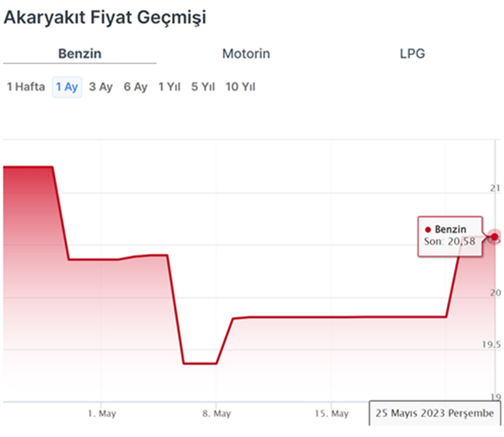
Task: Click the red dot in Benzin tooltip
Action: click(x=428, y=230)
